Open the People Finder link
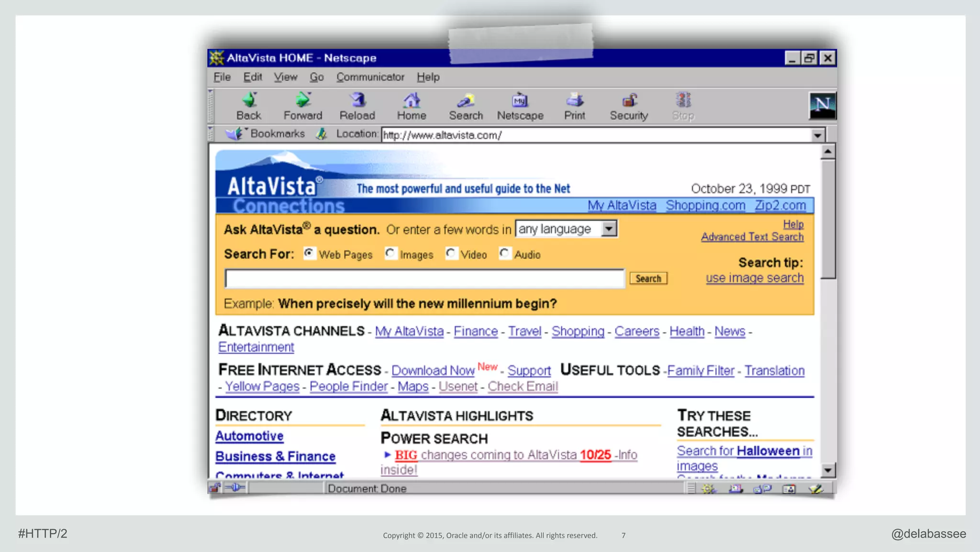Image resolution: width=980 pixels, height=552 pixels. coord(348,386)
